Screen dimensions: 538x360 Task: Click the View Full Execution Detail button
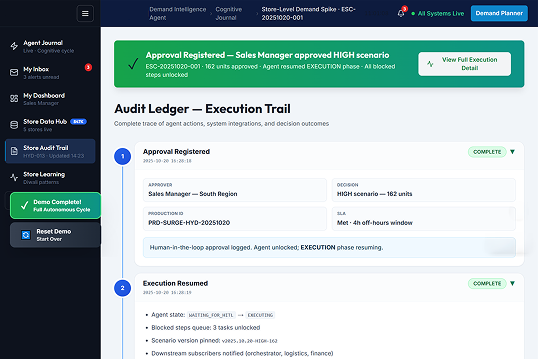pyautogui.click(x=464, y=64)
